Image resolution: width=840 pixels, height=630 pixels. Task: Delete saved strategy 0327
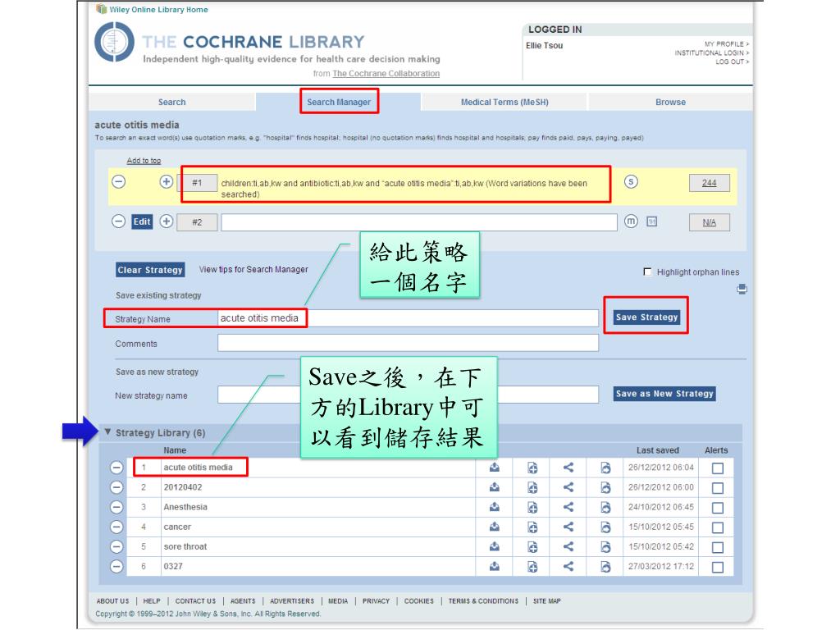click(x=116, y=566)
